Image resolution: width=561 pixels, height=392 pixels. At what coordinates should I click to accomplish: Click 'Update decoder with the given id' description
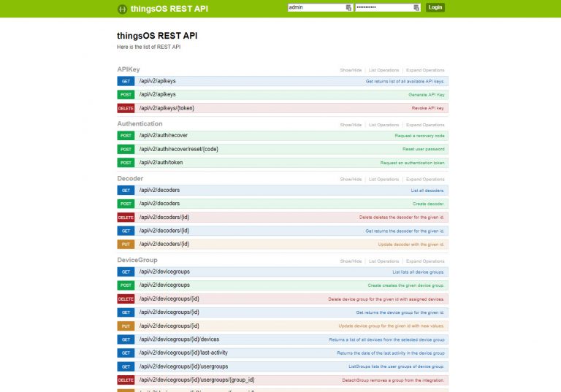(411, 245)
